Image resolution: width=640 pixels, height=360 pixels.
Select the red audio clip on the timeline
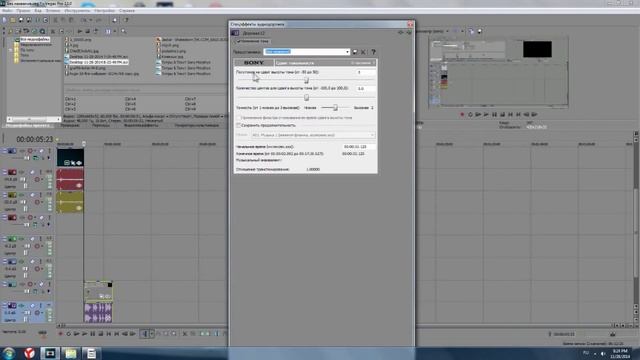[70, 180]
